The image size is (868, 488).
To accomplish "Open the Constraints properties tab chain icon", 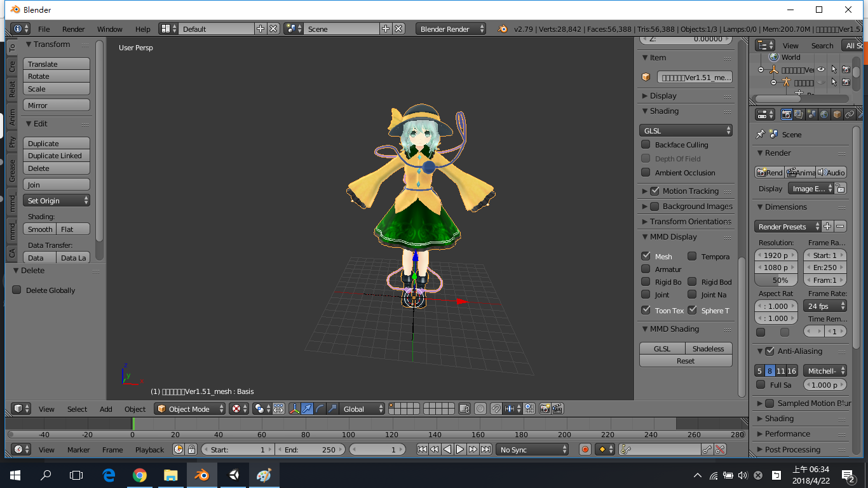I will pyautogui.click(x=850, y=114).
